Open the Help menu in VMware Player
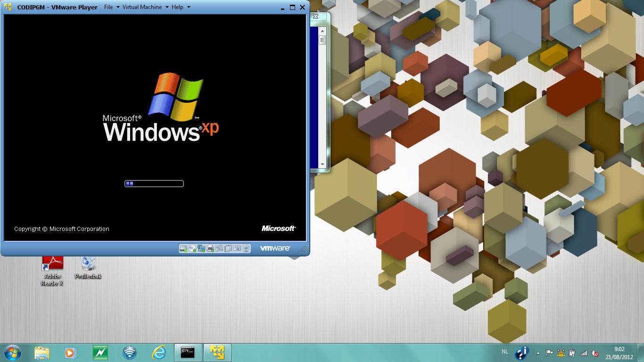The width and height of the screenshot is (644, 362). (x=177, y=7)
